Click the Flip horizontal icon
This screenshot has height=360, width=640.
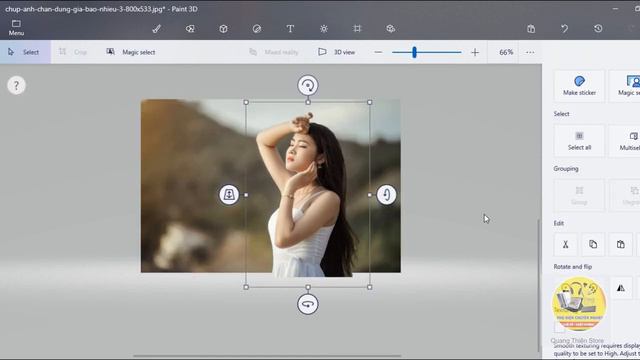tap(620, 288)
